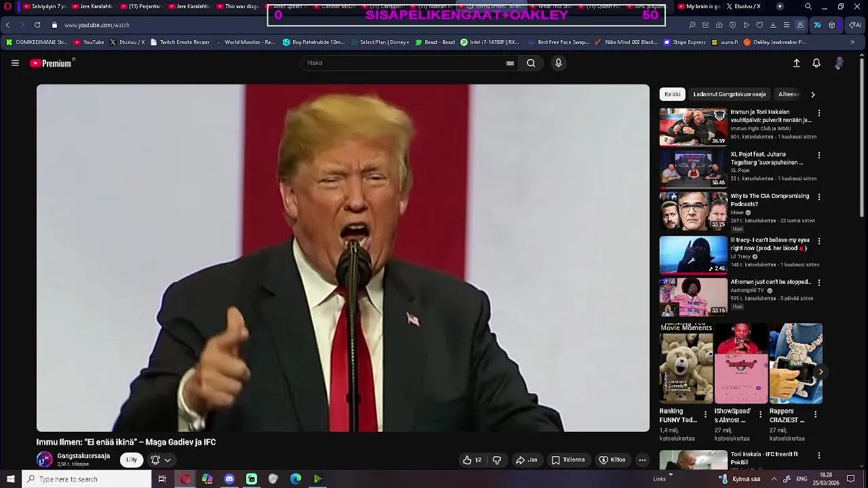Screen dimensions: 868x488
Task: Open the 7TV extension icon
Action: pos(817,25)
